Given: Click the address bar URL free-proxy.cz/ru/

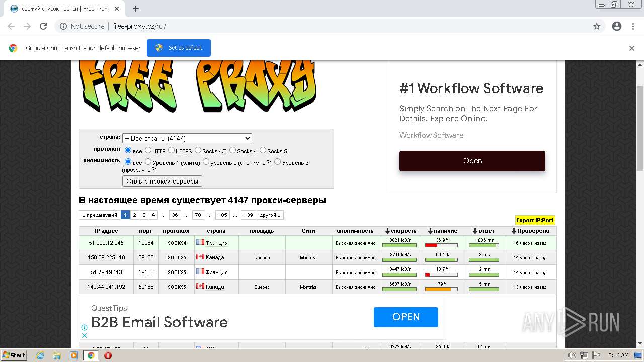Looking at the screenshot, I should pyautogui.click(x=139, y=26).
